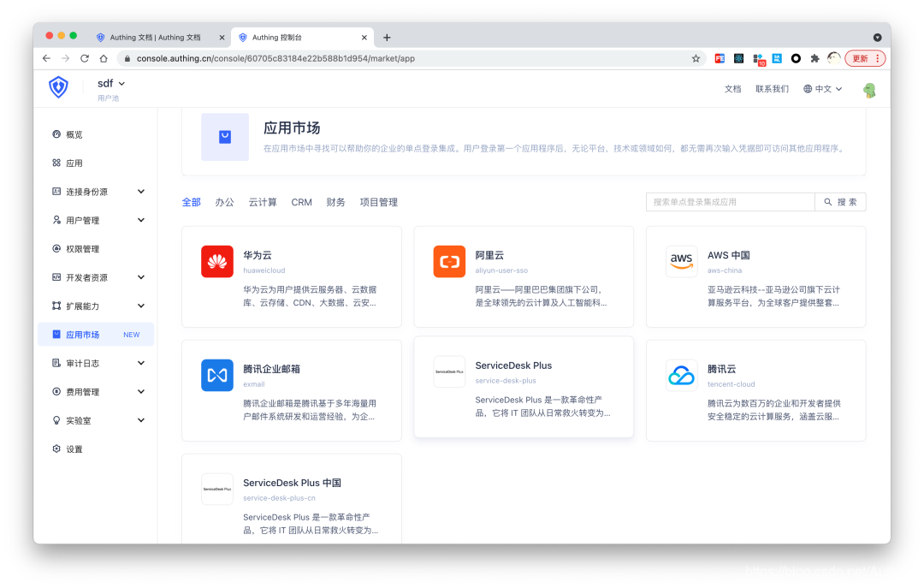The height and width of the screenshot is (588, 924).
Task: Expand the 用户管理 menu chevron
Action: tap(141, 220)
